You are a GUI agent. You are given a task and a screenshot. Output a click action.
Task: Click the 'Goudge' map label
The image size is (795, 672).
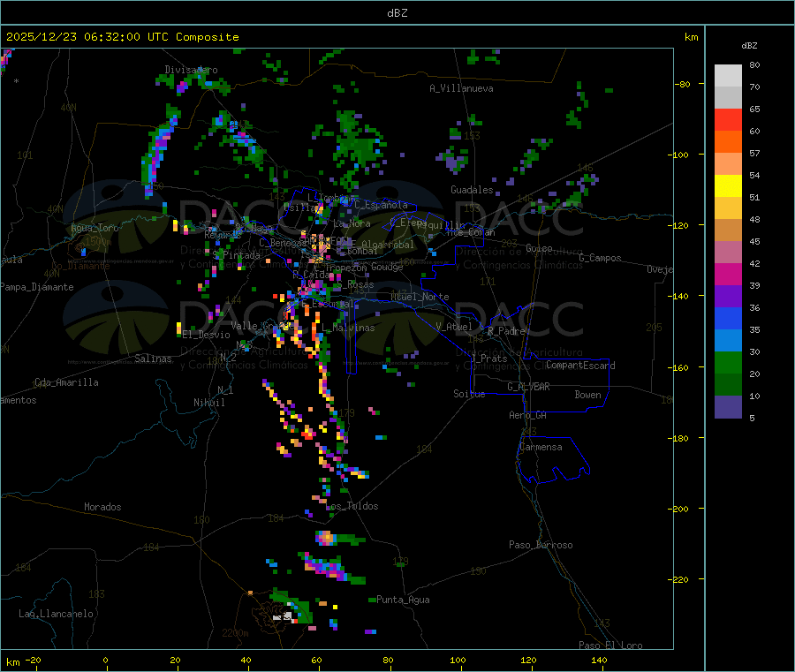(387, 267)
